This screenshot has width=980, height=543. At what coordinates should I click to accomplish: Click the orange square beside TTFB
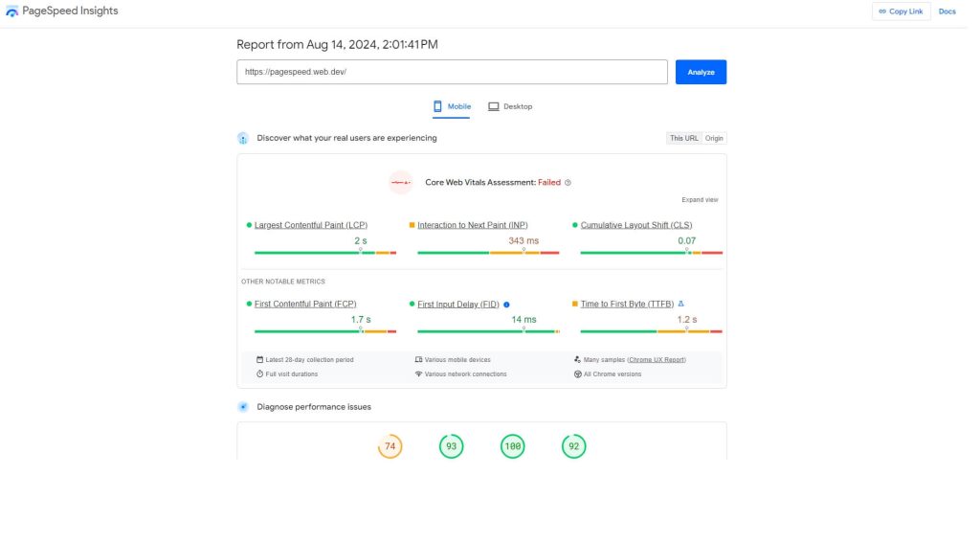point(575,304)
